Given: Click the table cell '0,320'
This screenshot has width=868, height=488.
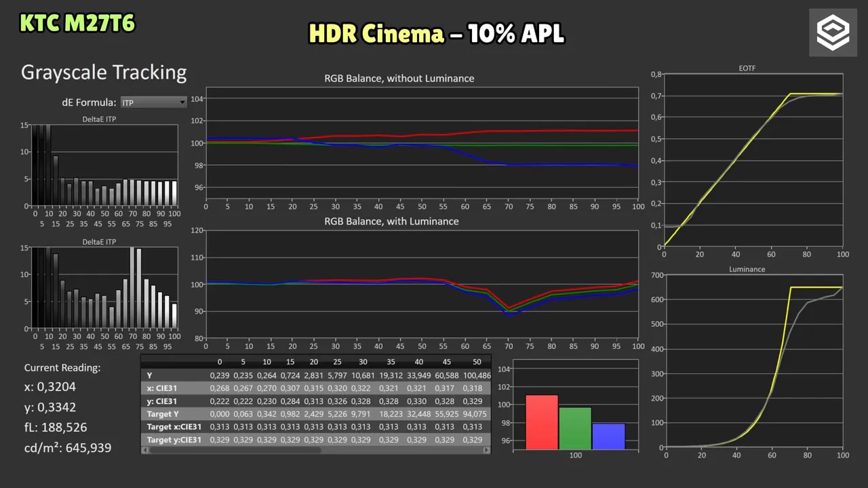Looking at the screenshot, I should (338, 388).
